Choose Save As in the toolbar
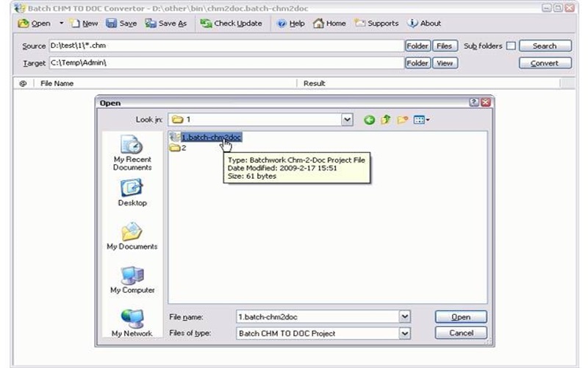 click(x=166, y=24)
